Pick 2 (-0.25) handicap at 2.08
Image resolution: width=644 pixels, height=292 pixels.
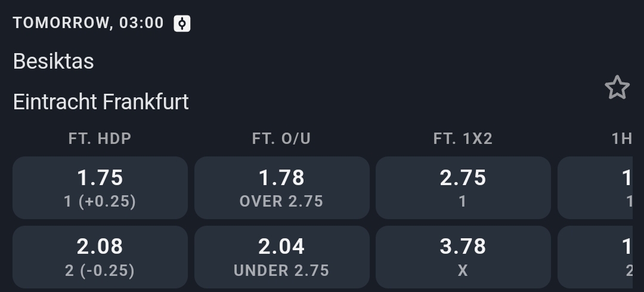pos(100,256)
